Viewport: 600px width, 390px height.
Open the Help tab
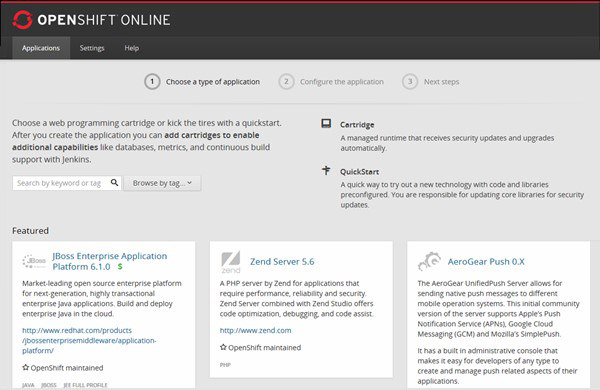point(132,48)
